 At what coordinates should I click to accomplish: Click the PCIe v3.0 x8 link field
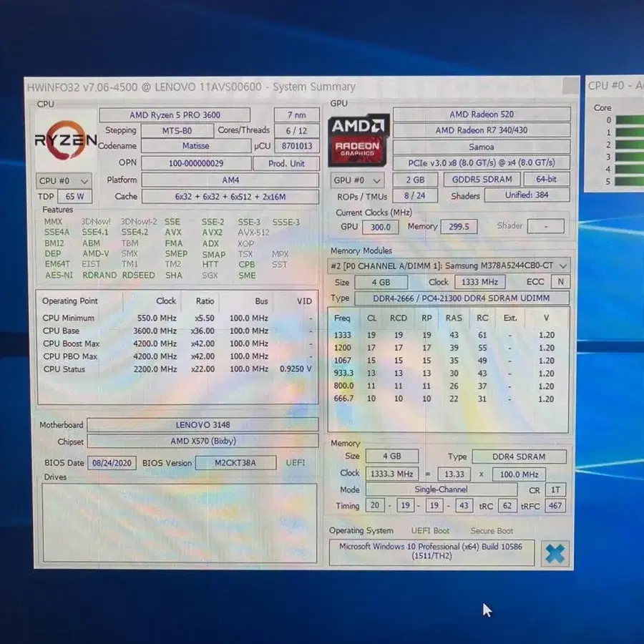pyautogui.click(x=482, y=162)
